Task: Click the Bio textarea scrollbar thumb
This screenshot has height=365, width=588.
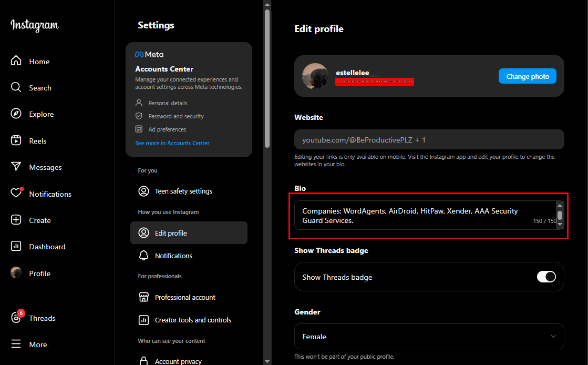Action: (x=560, y=215)
